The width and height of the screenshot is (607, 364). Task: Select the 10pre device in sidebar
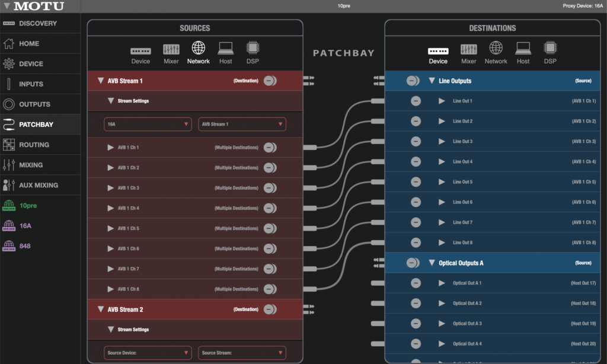pyautogui.click(x=29, y=206)
